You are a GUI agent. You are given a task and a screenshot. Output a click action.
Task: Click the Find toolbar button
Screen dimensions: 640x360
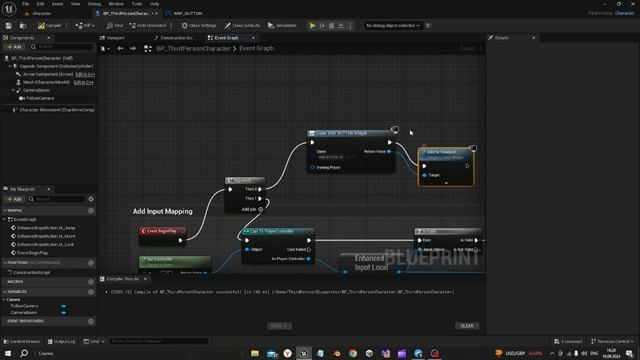[x=115, y=26]
